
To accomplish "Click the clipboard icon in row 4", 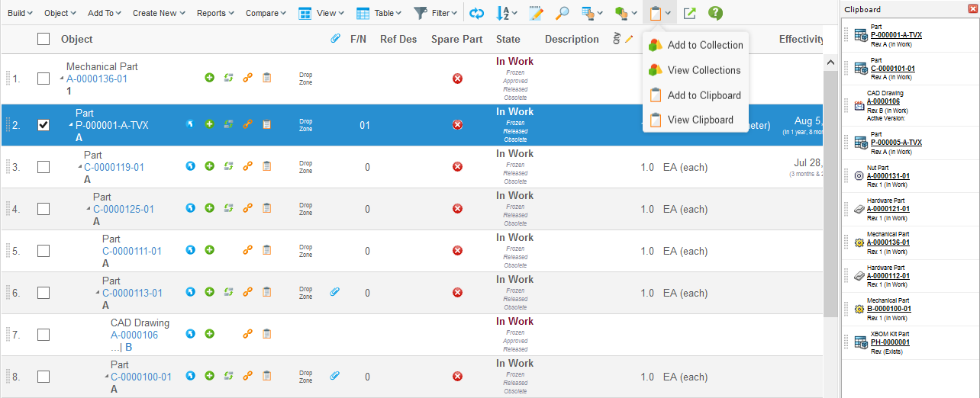I will click(x=266, y=208).
